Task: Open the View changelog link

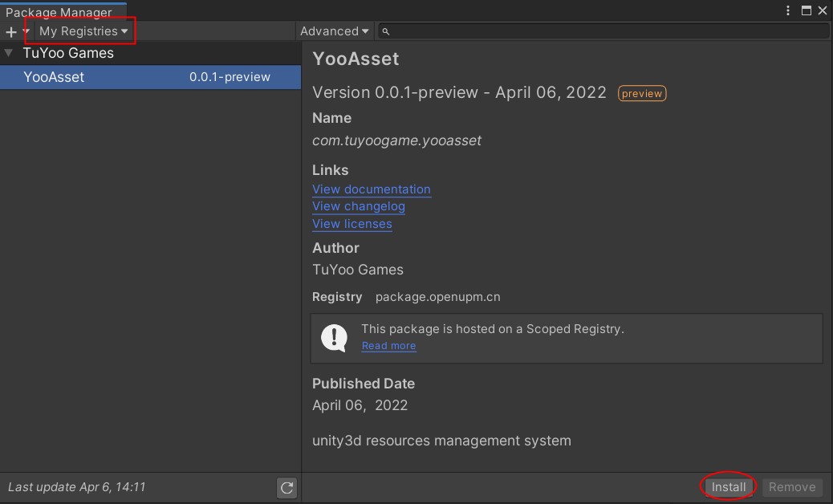Action: point(359,206)
